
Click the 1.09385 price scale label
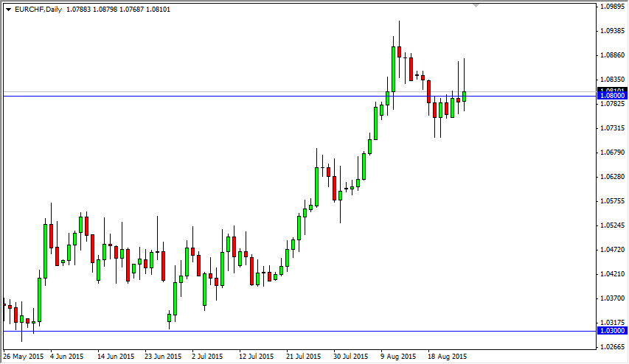pyautogui.click(x=613, y=31)
